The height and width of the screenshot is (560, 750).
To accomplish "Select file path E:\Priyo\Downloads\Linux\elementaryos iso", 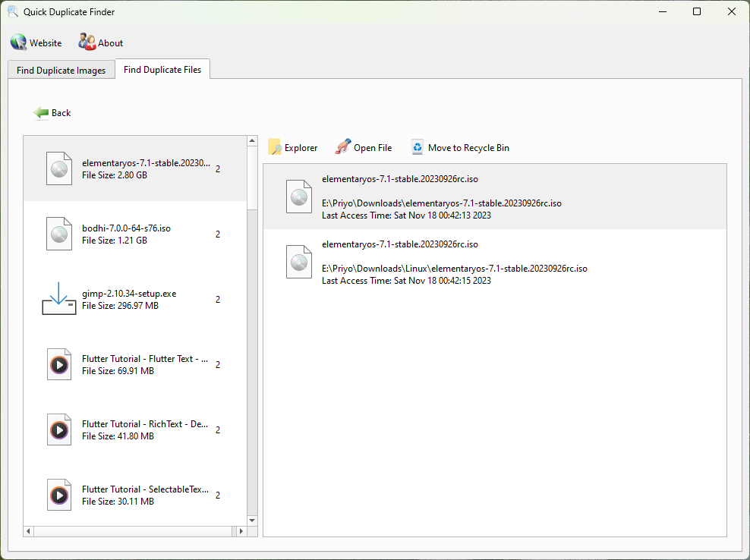I will click(455, 269).
